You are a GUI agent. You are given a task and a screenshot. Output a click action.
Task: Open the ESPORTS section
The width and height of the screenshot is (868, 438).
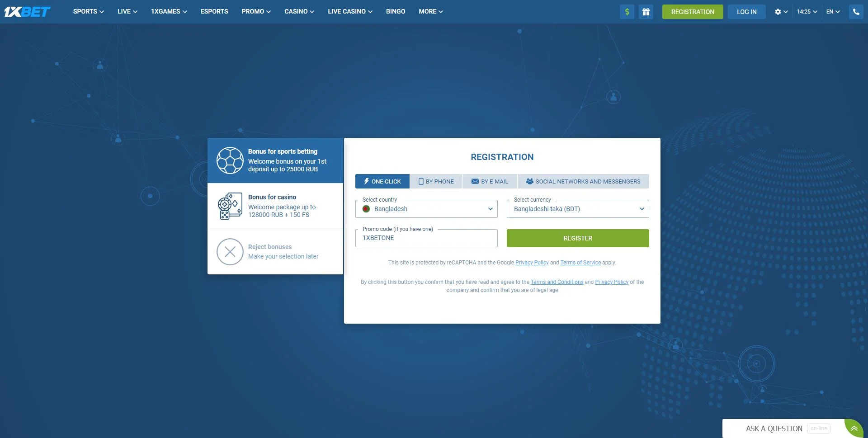(x=214, y=12)
